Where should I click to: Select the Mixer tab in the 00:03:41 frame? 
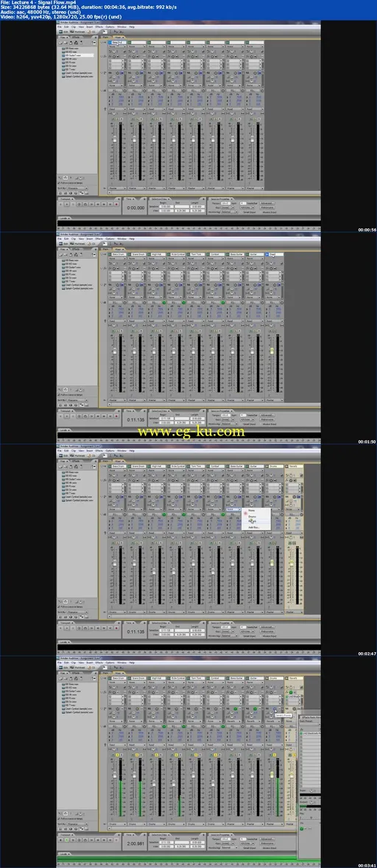(118, 673)
